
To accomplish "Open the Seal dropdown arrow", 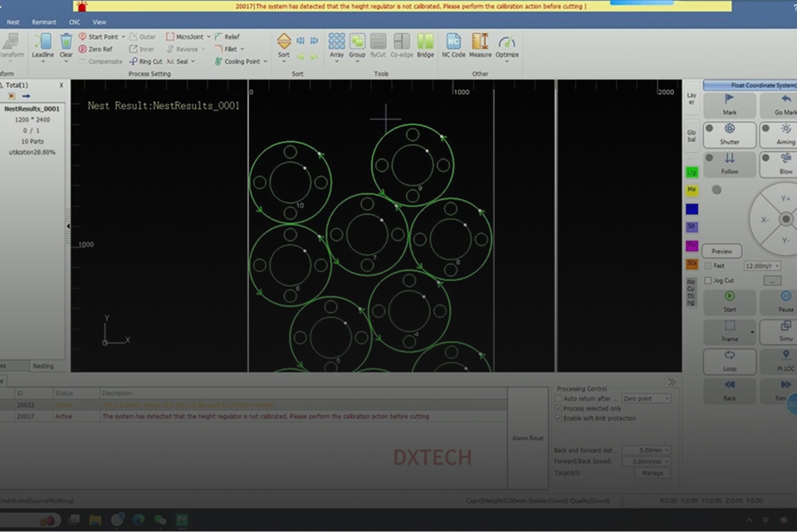I will 193,61.
